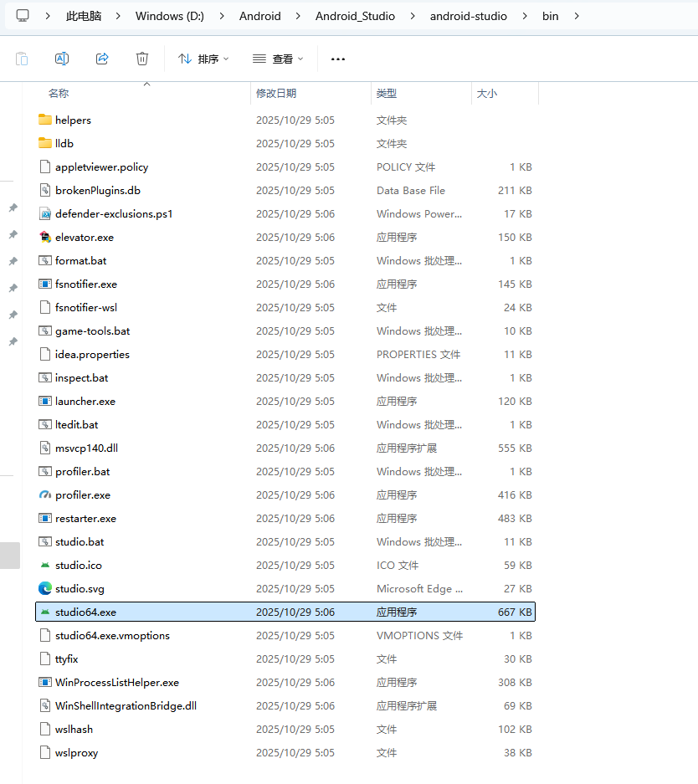
Task: Navigate to 此电脑 in breadcrumb
Action: [84, 16]
